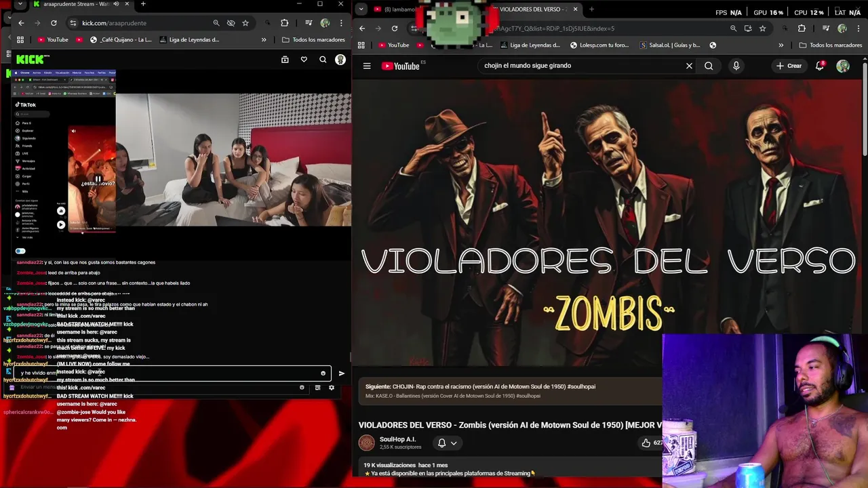868x488 pixels.
Task: Open the Kick user avatar menu
Action: tap(340, 60)
